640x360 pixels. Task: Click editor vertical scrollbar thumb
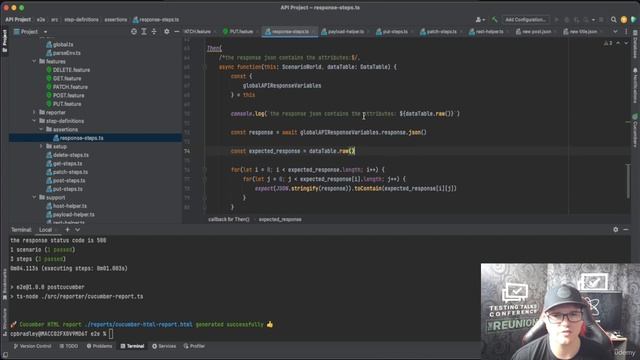pos(628,181)
